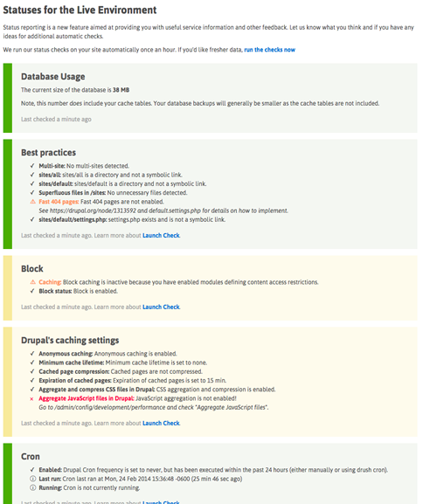Click the info icon next to Running
Screen dimensions: 423x504
click(x=33, y=487)
